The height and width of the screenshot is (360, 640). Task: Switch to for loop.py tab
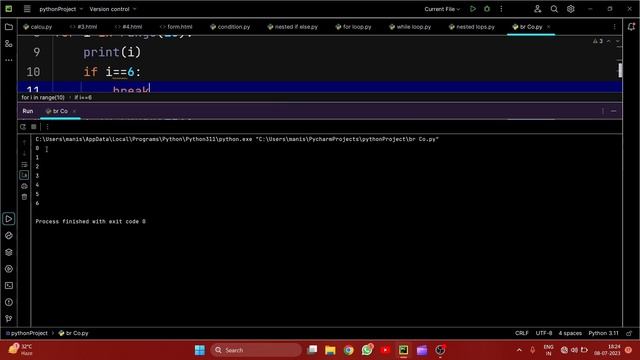(x=353, y=27)
